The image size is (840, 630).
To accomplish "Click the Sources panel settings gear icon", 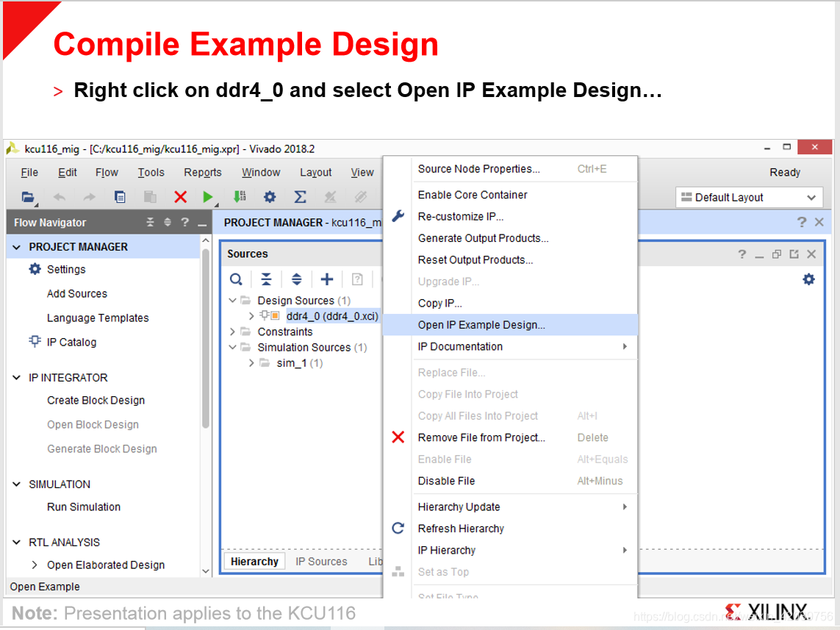I will tap(809, 279).
